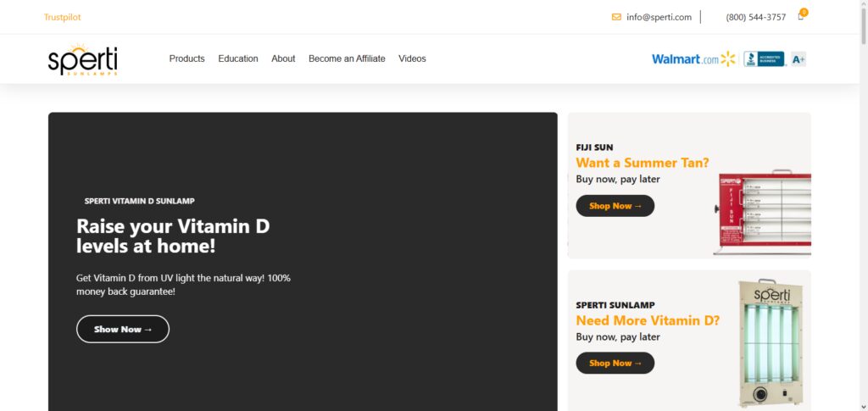Image resolution: width=868 pixels, height=411 pixels.
Task: Open the Videos page
Action: pyautogui.click(x=413, y=58)
